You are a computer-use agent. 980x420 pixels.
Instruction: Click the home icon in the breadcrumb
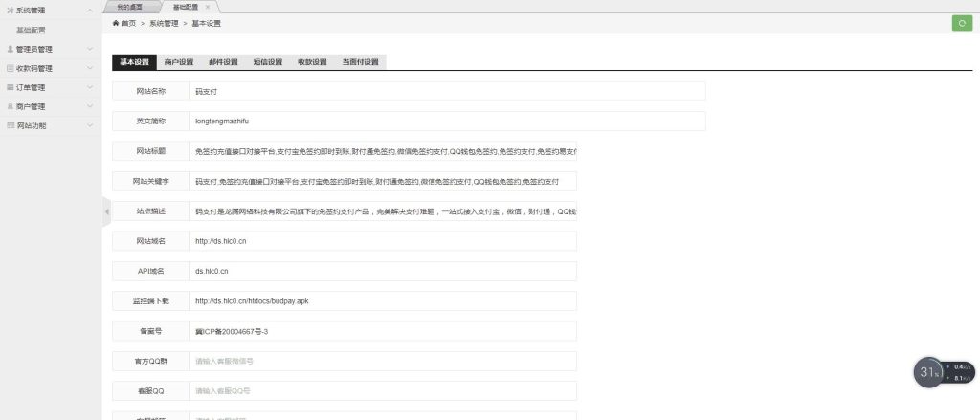[116, 22]
